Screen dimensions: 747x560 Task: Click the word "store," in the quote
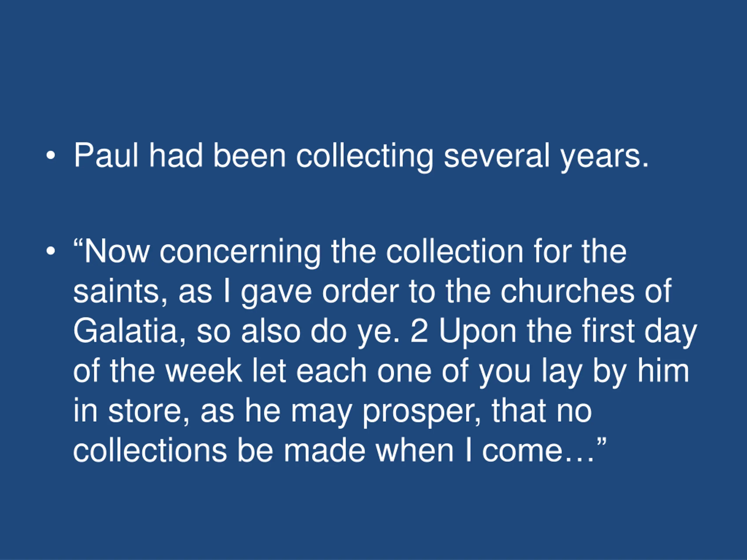(149, 411)
